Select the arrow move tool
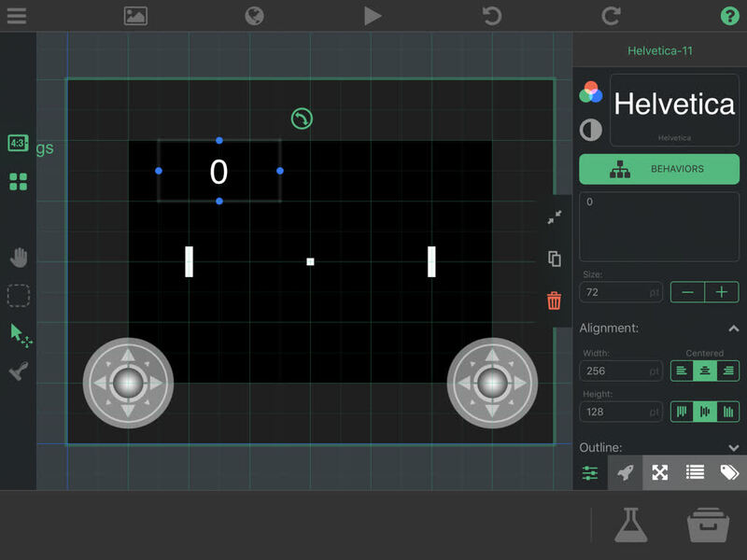This screenshot has height=560, width=747. [x=21, y=335]
